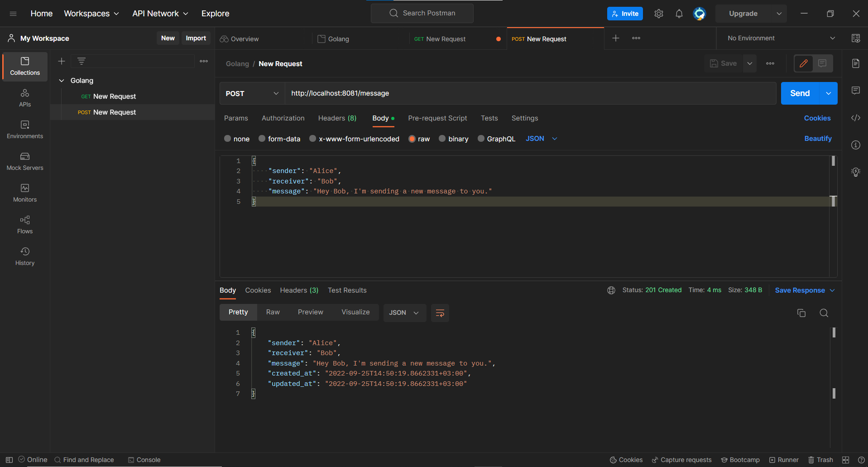Open the POST method dropdown
This screenshot has height=467, width=868.
coord(252,93)
